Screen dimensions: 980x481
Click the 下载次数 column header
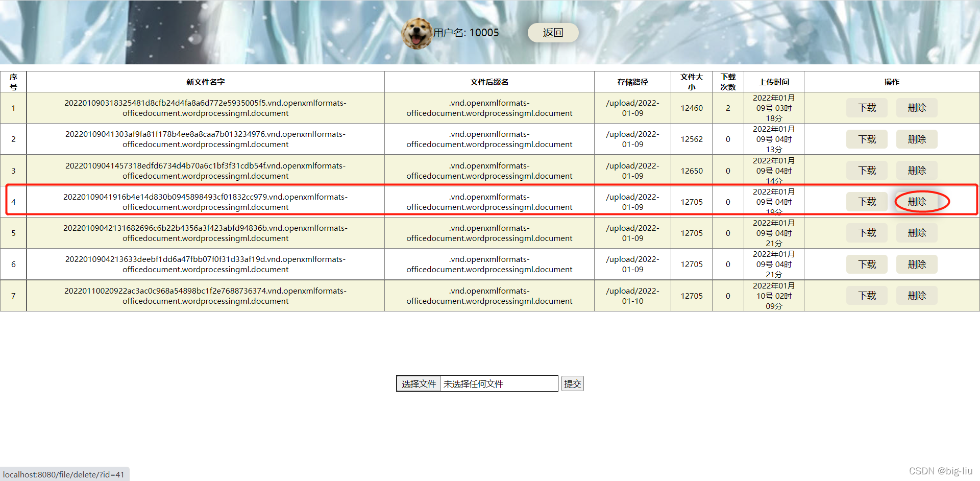point(728,82)
